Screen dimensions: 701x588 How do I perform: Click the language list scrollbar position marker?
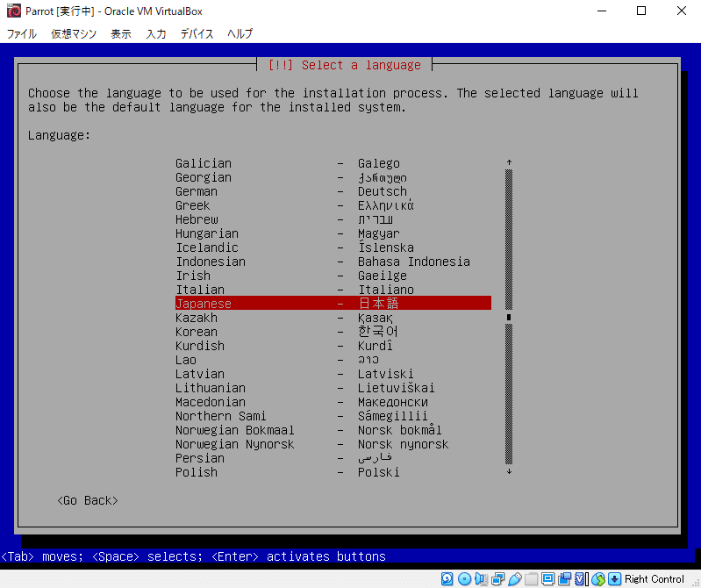509,317
